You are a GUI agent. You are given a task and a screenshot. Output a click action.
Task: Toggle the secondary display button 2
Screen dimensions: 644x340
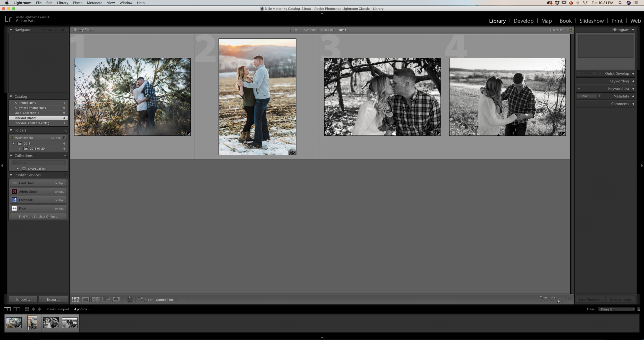(16, 309)
